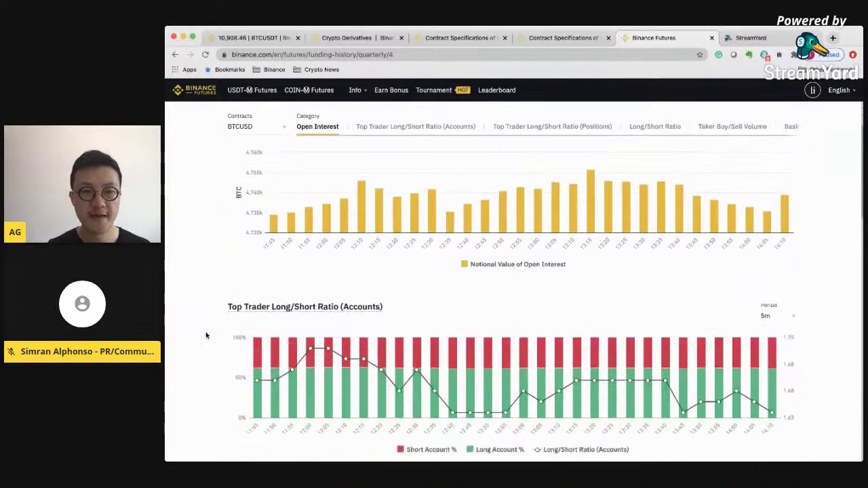Open the Bookmarks bar item

(x=224, y=70)
